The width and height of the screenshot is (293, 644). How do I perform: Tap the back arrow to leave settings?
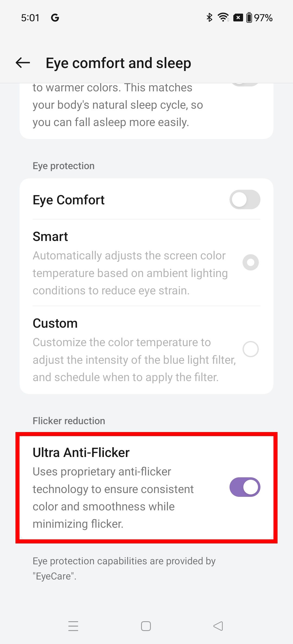[23, 63]
